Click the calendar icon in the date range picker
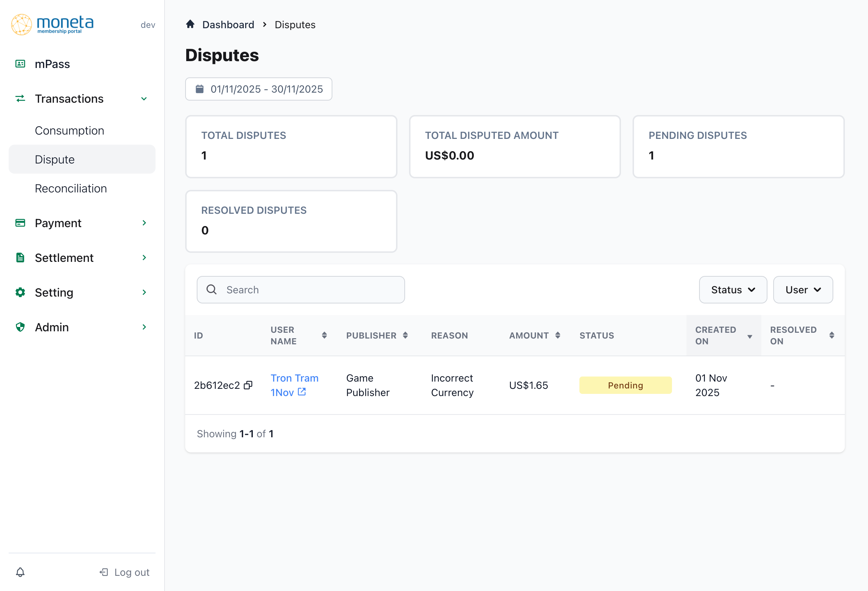The width and height of the screenshot is (868, 591). 200,89
